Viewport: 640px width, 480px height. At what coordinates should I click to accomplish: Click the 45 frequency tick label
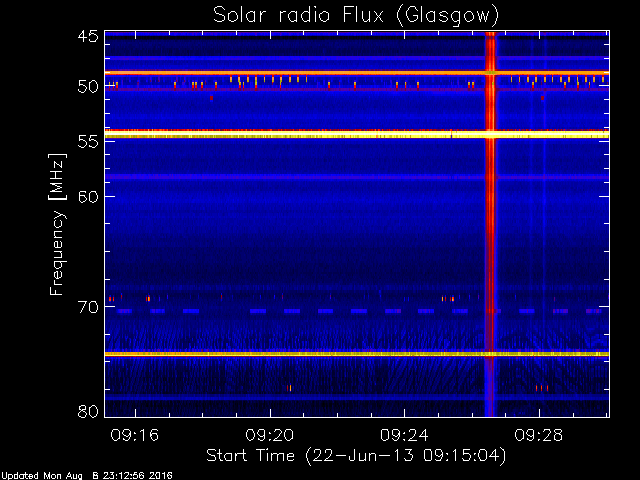[88, 36]
